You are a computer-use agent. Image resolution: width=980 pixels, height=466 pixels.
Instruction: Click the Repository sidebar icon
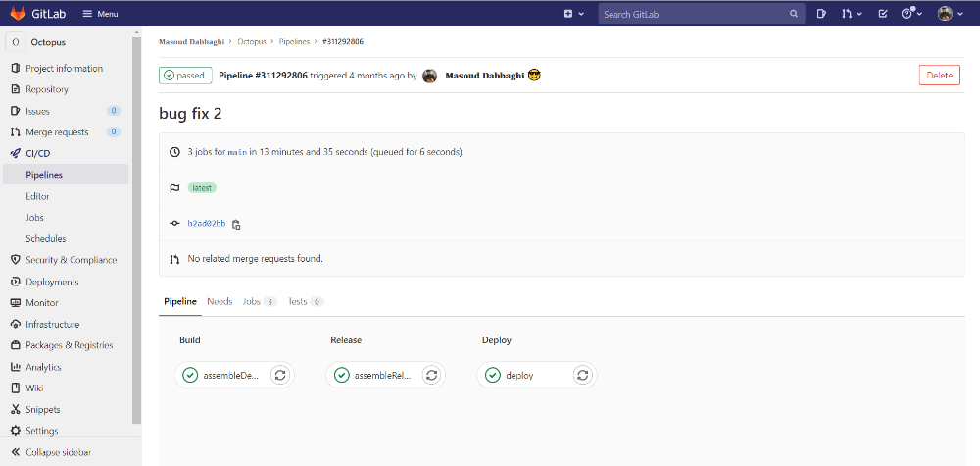click(16, 89)
